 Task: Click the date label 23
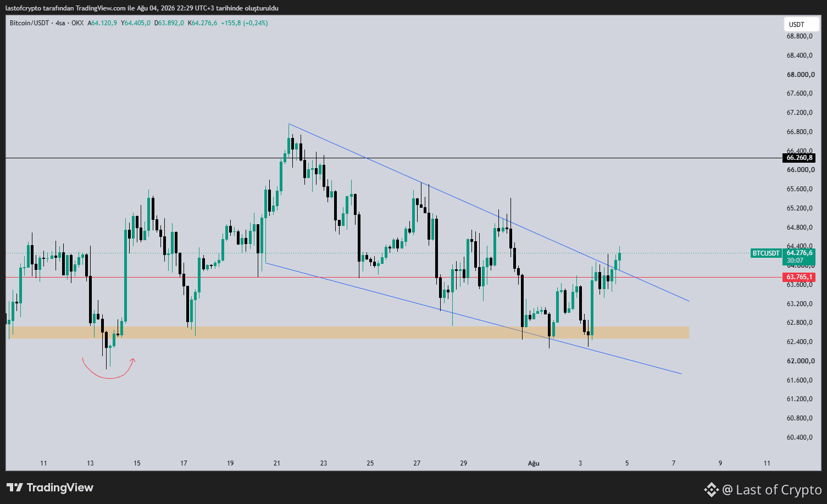pos(324,463)
